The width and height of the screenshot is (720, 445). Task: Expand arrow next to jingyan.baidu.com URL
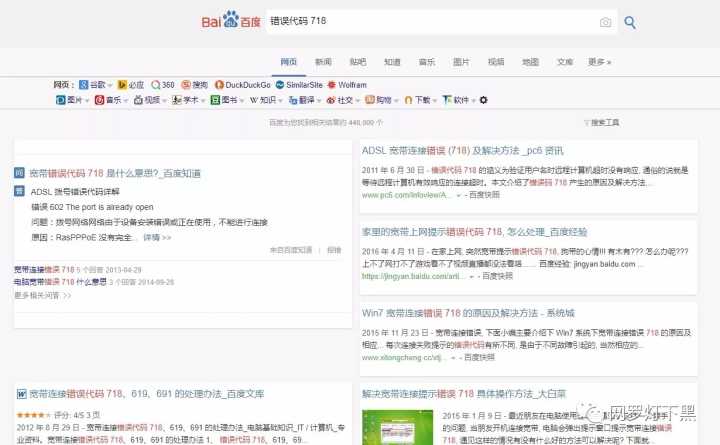pyautogui.click(x=471, y=276)
